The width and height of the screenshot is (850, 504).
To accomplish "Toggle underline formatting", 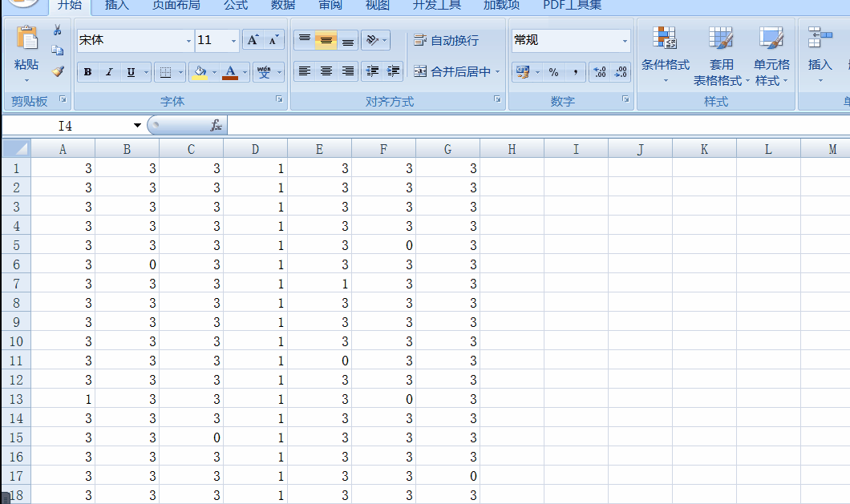I will coord(131,71).
